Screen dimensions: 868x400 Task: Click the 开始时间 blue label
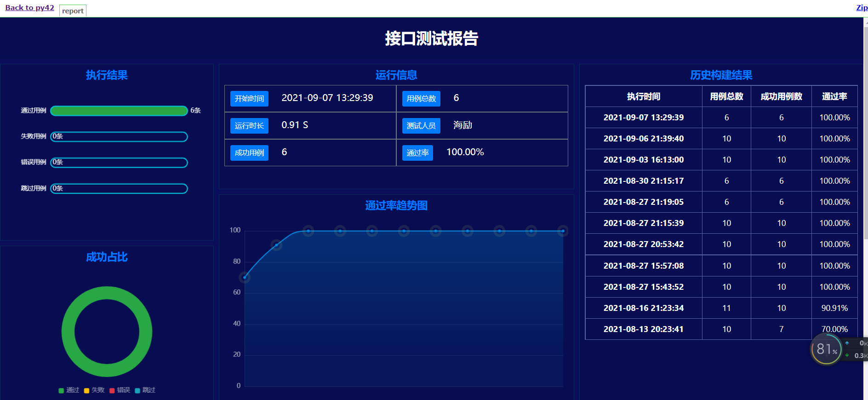249,99
